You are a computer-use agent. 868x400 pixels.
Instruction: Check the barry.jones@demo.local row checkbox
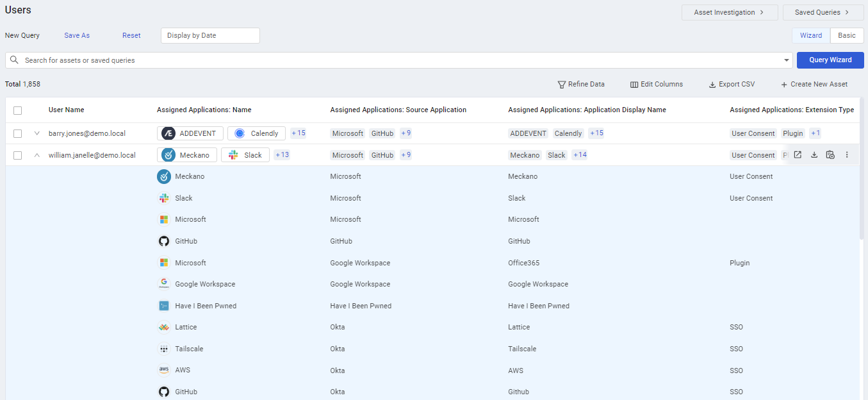[x=17, y=133]
